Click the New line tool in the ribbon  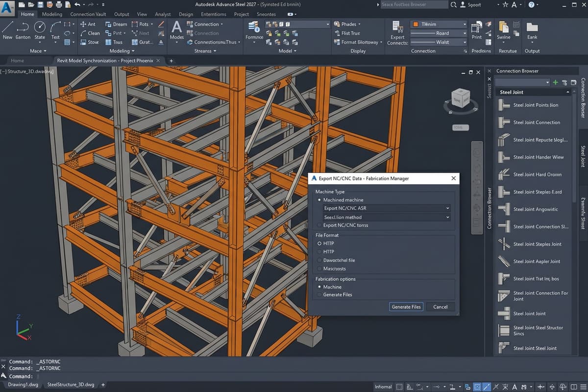click(x=8, y=30)
